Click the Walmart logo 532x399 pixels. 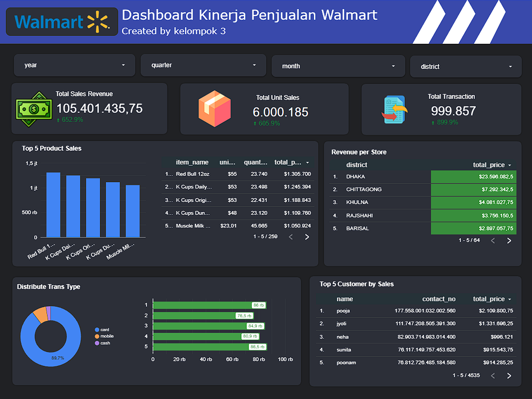[x=61, y=22]
